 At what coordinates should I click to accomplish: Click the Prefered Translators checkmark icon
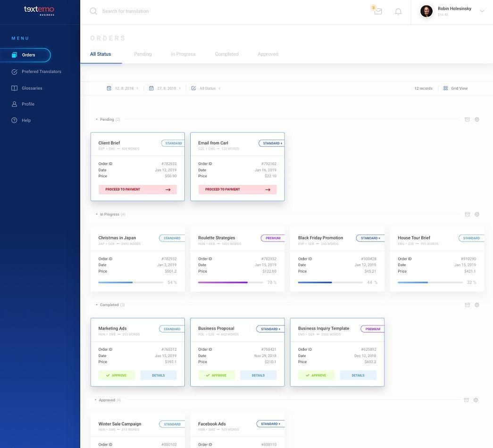coord(14,72)
